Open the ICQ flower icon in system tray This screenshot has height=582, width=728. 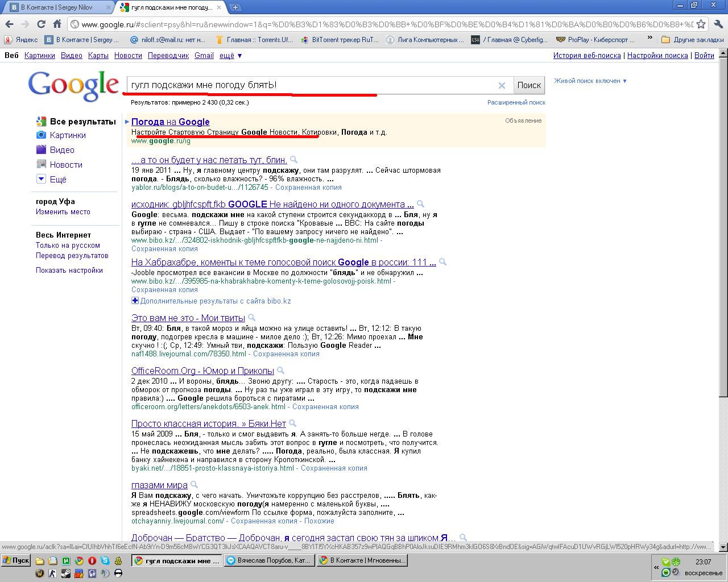pyautogui.click(x=676, y=562)
